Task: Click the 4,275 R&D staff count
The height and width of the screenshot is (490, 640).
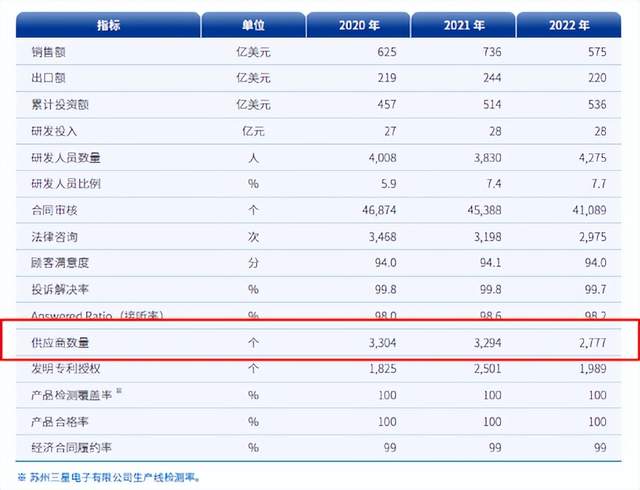Action: click(x=593, y=158)
